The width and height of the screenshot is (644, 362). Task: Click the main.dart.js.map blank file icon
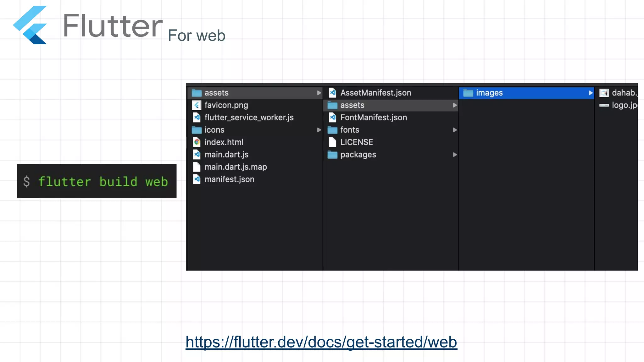click(197, 167)
